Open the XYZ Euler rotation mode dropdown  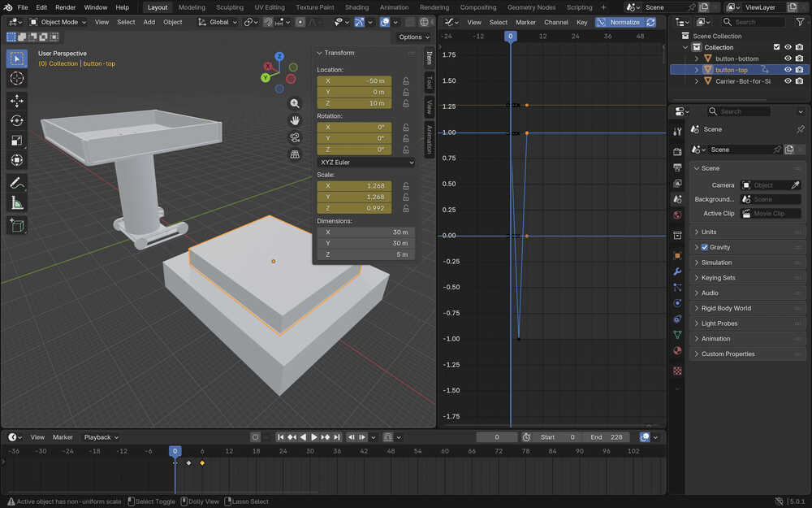click(x=365, y=163)
